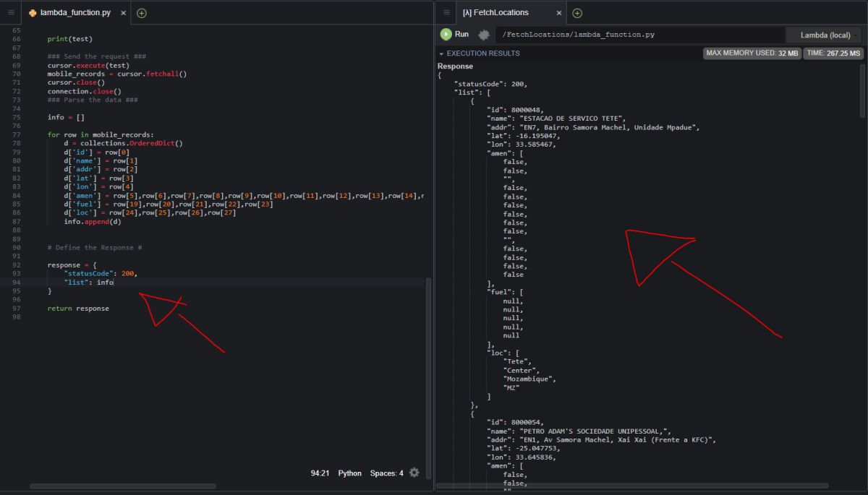The height and width of the screenshot is (495, 868).
Task: Open the right pane's tab menu icon
Action: [x=446, y=13]
